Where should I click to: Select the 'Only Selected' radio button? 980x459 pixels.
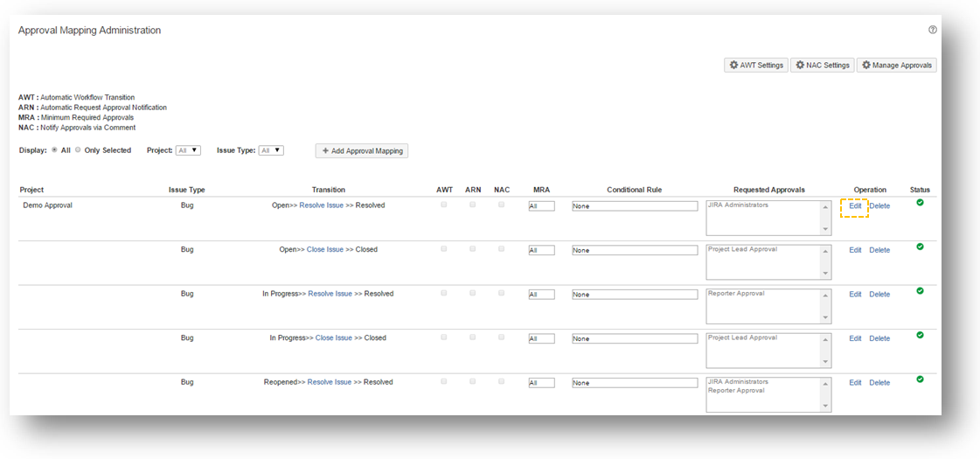click(x=78, y=150)
